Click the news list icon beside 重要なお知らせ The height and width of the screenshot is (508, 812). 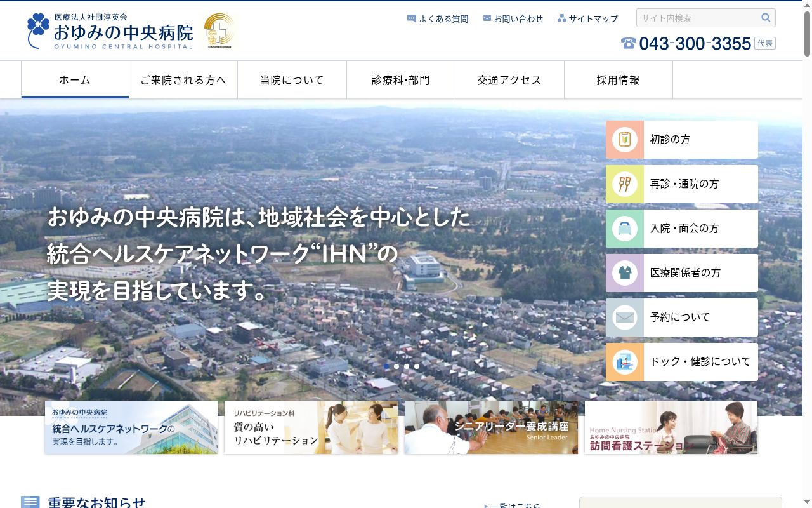tap(30, 502)
